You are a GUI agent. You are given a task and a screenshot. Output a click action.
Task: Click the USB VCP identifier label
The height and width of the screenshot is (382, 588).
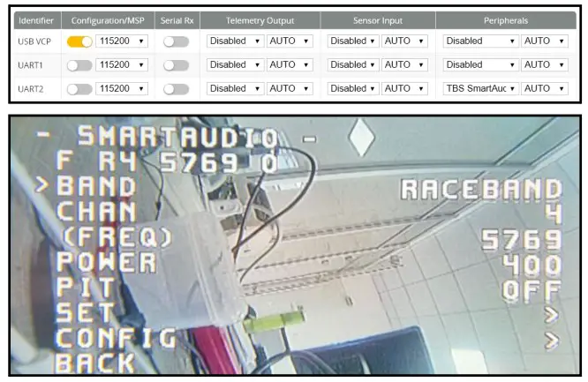click(34, 41)
